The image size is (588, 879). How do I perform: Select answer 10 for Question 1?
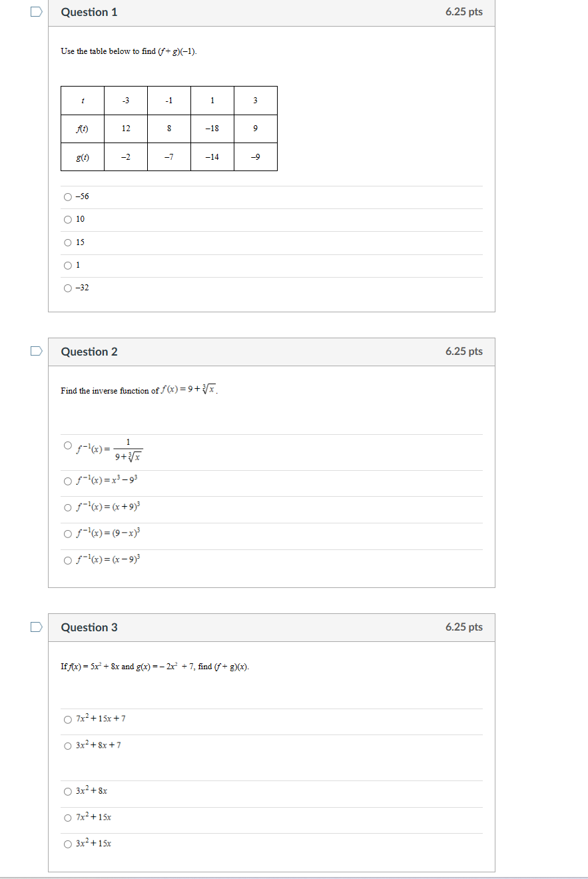point(67,218)
